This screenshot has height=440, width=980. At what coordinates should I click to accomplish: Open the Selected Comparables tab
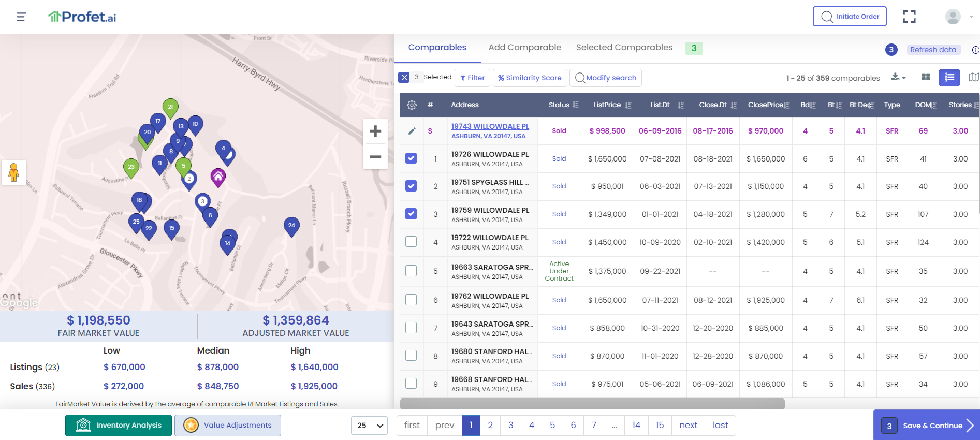tap(624, 48)
